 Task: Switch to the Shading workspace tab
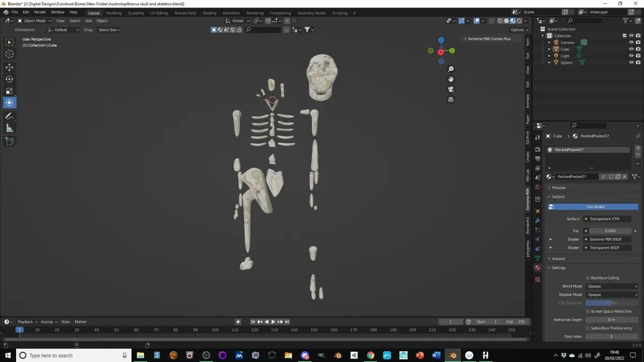pyautogui.click(x=210, y=13)
